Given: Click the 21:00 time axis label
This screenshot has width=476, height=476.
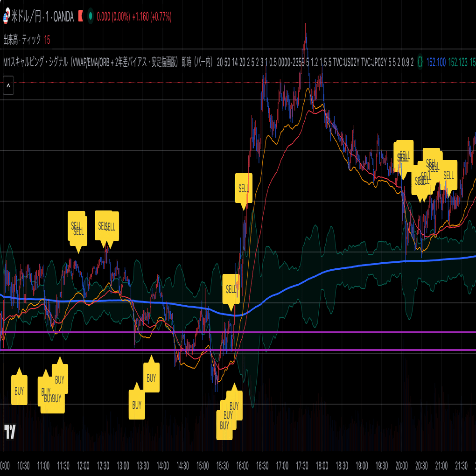Looking at the screenshot, I should click(x=441, y=465).
